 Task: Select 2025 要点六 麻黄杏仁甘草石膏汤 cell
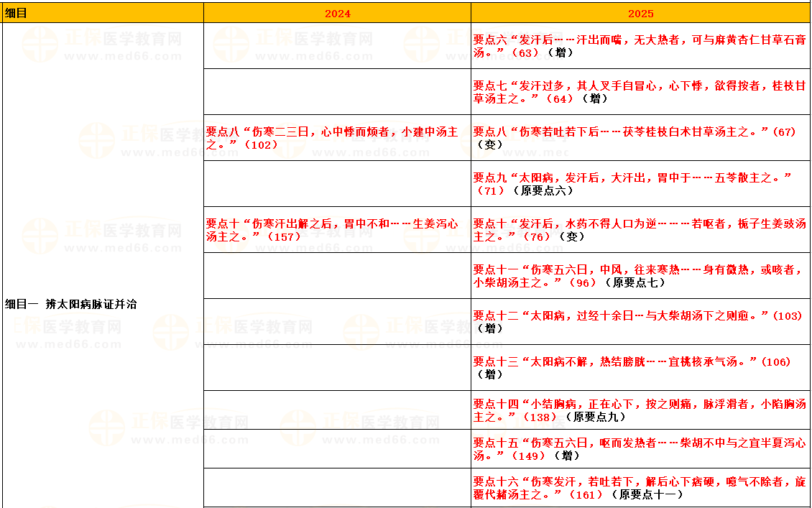640,46
